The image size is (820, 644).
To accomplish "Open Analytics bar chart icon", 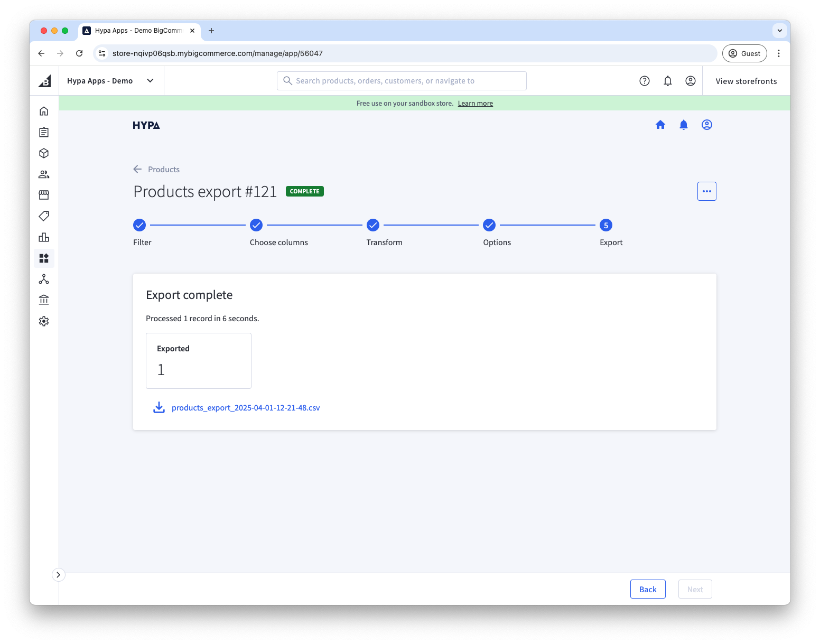I will tap(44, 237).
